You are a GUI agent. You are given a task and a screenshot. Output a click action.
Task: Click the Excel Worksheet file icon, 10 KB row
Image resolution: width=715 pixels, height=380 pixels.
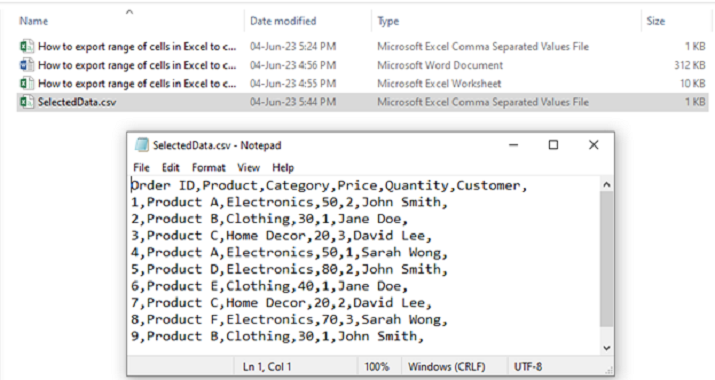pos(26,83)
